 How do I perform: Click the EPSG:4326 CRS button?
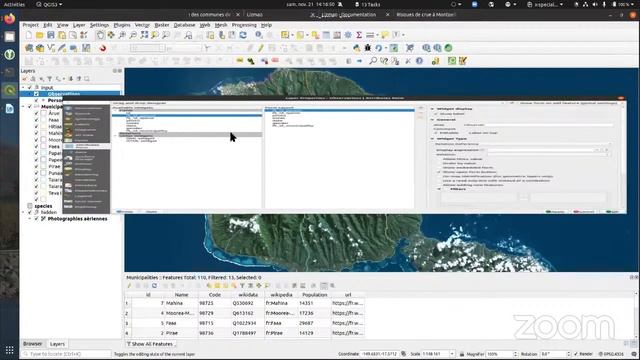click(x=611, y=354)
